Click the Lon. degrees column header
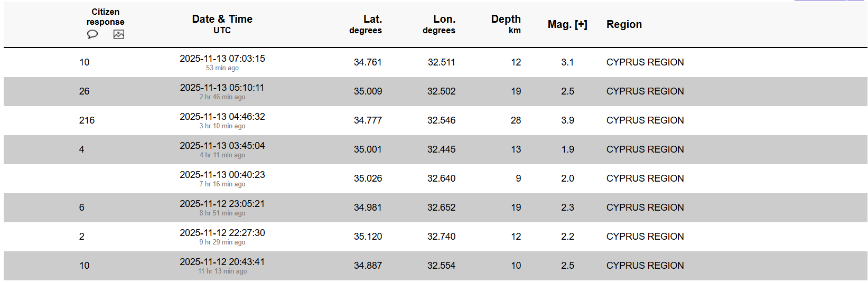 [x=444, y=20]
